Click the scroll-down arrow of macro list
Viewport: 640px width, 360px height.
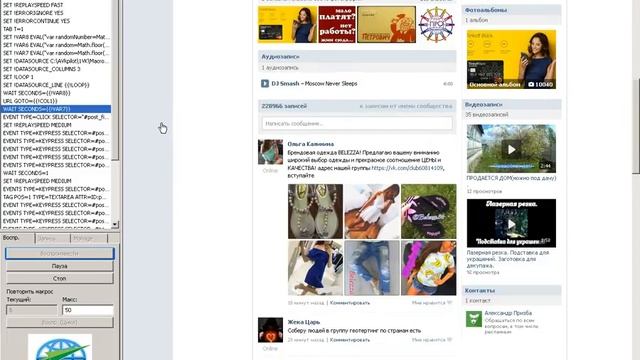point(115,224)
